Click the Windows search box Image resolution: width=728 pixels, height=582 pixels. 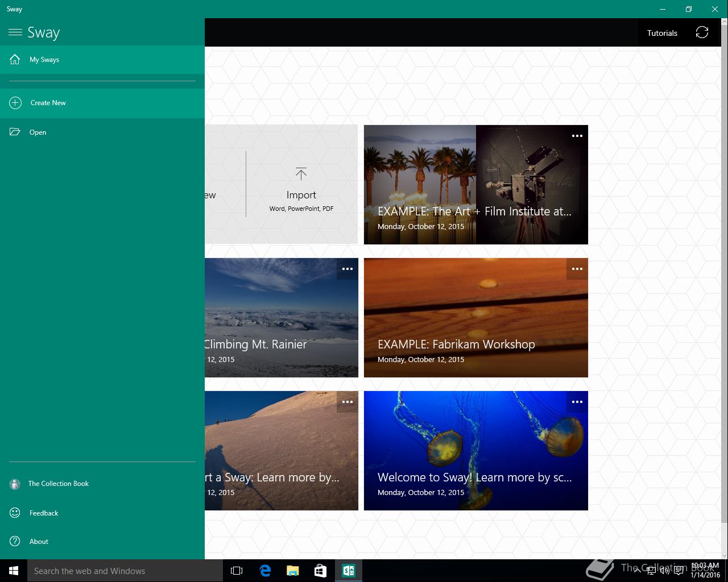[125, 571]
